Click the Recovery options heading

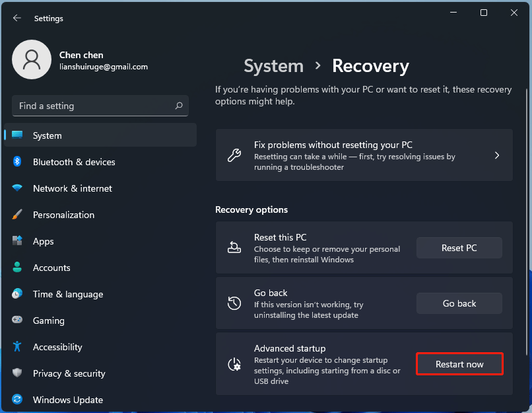[x=251, y=209]
